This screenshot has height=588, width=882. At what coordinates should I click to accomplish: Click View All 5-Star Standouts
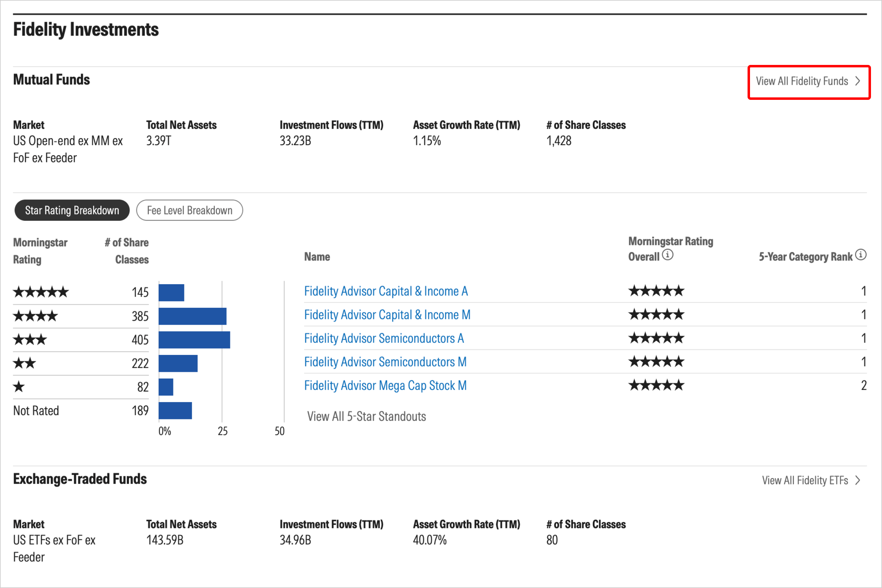coord(366,417)
